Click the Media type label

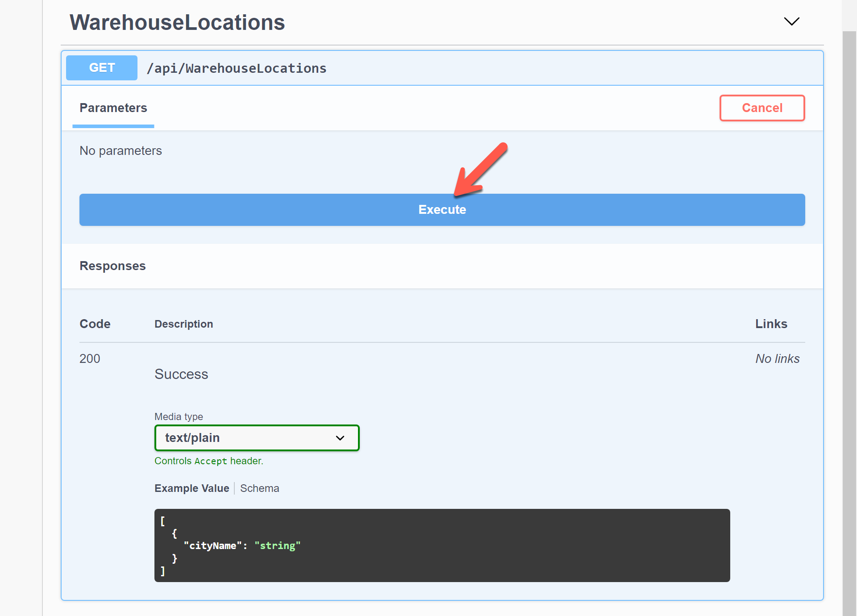coord(179,416)
